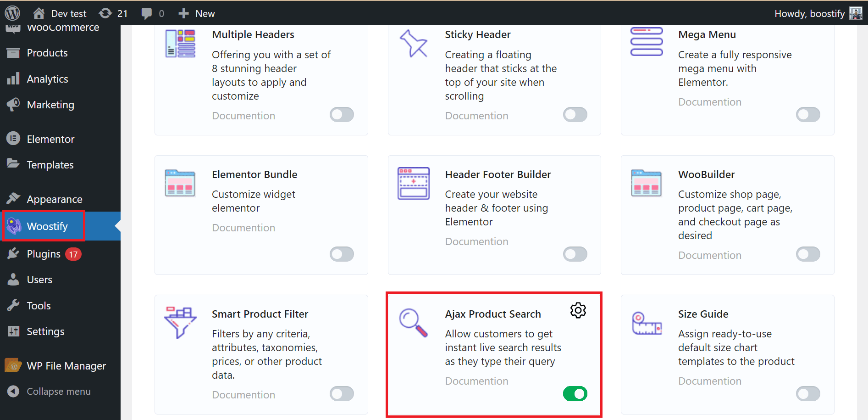Click the Plugins 17 update badge
The width and height of the screenshot is (868, 420).
(x=73, y=254)
